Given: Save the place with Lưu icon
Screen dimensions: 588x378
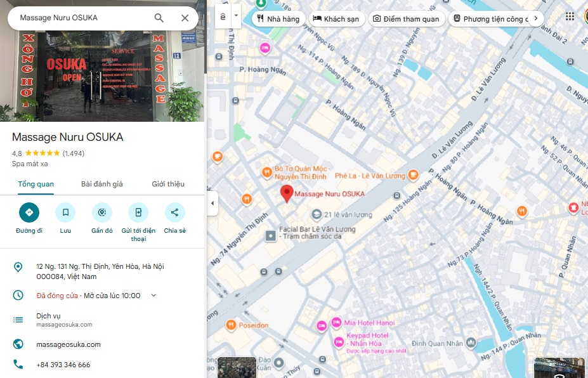Looking at the screenshot, I should pos(65,212).
